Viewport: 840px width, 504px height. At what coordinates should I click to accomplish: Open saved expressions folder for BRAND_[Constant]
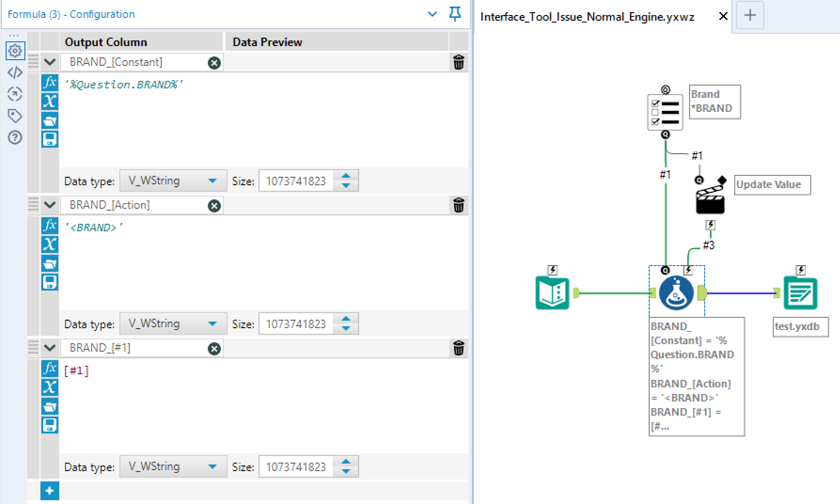pos(49,120)
